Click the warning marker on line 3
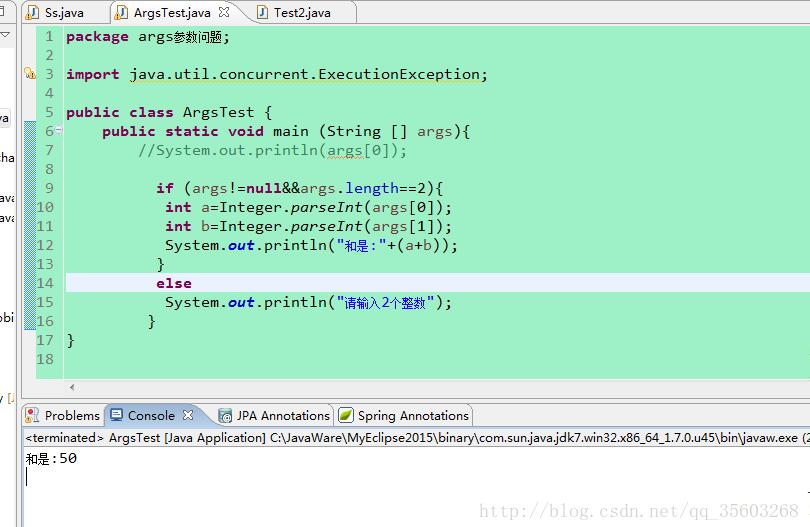810x527 pixels. [30, 73]
